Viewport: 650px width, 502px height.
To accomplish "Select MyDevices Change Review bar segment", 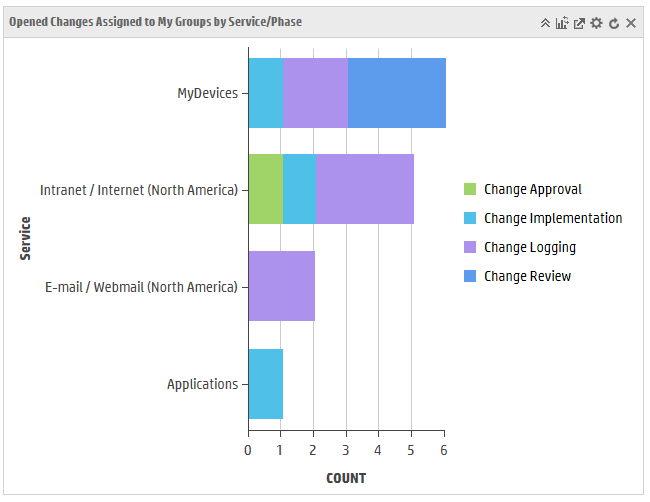I will (x=397, y=93).
